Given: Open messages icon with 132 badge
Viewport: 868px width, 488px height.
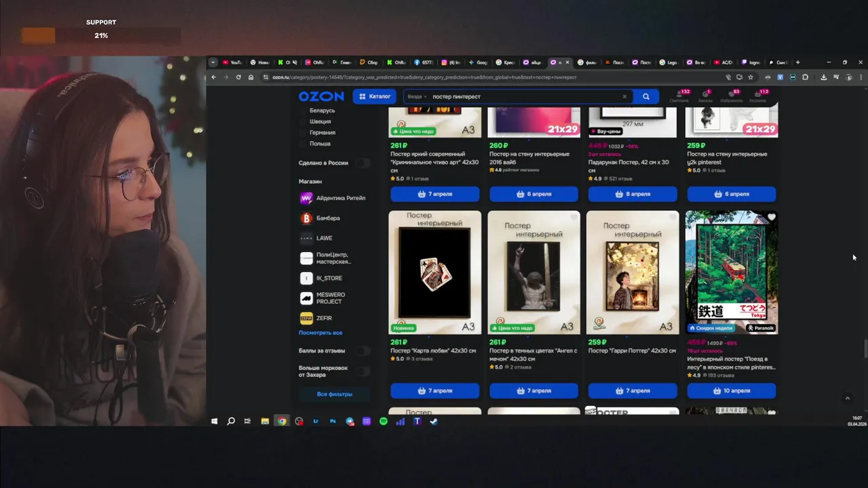Looking at the screenshot, I should [x=679, y=96].
